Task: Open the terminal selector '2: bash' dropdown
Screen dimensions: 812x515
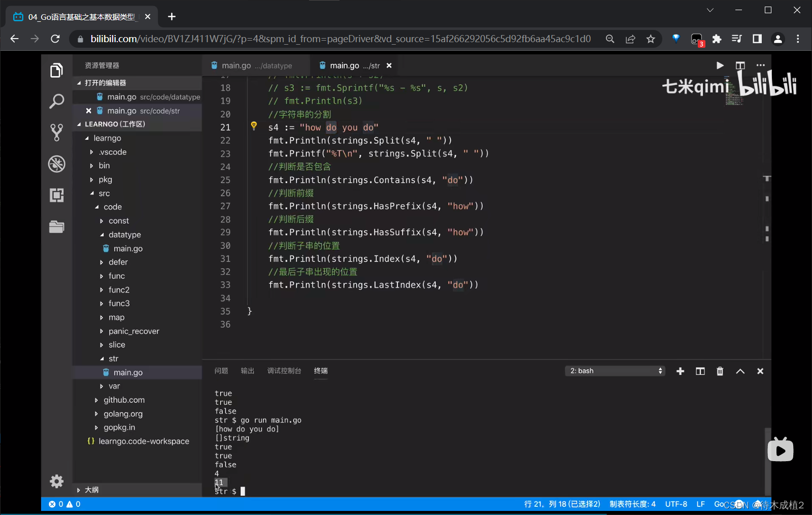Action: tap(615, 371)
